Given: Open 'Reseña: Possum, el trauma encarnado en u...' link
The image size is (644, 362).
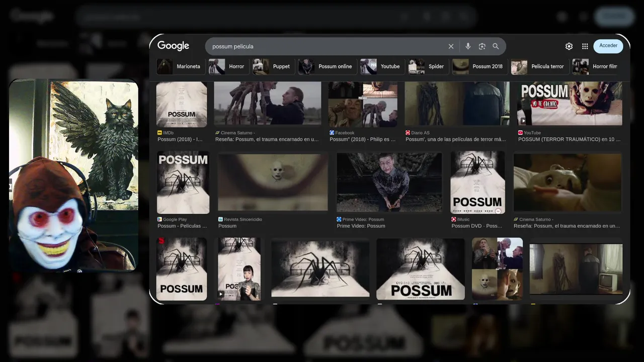Looking at the screenshot, I should [267, 139].
